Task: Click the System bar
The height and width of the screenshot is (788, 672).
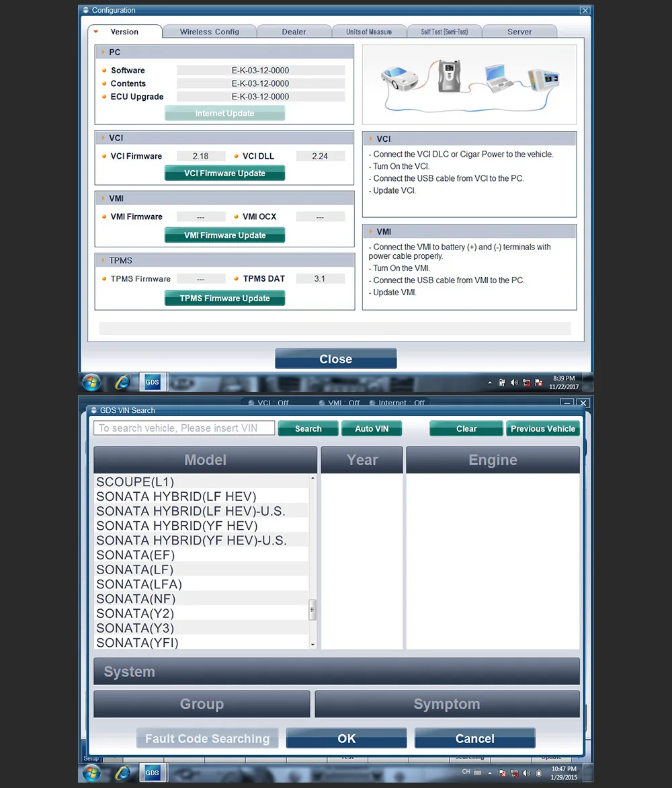Action: [337, 672]
